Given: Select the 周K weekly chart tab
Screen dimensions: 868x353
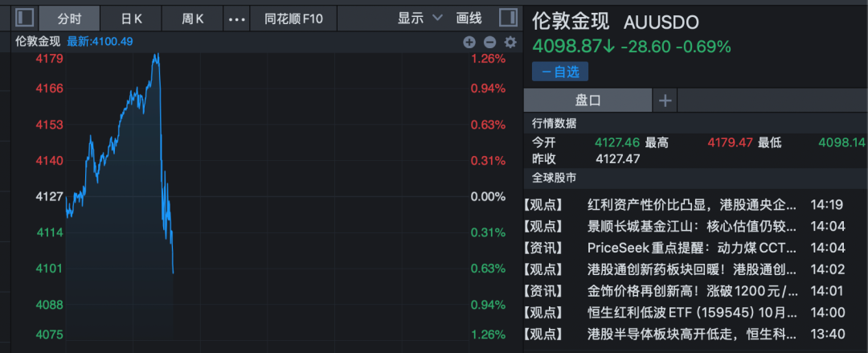Looking at the screenshot, I should coord(193,18).
